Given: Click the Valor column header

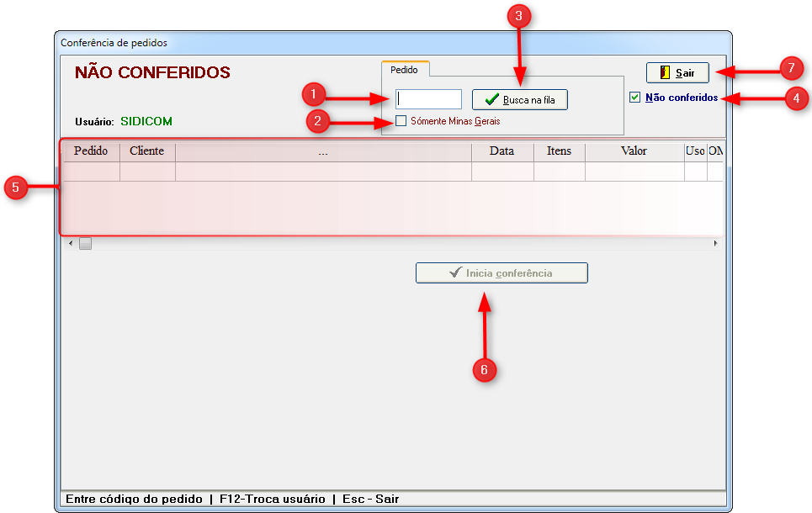Looking at the screenshot, I should [634, 151].
